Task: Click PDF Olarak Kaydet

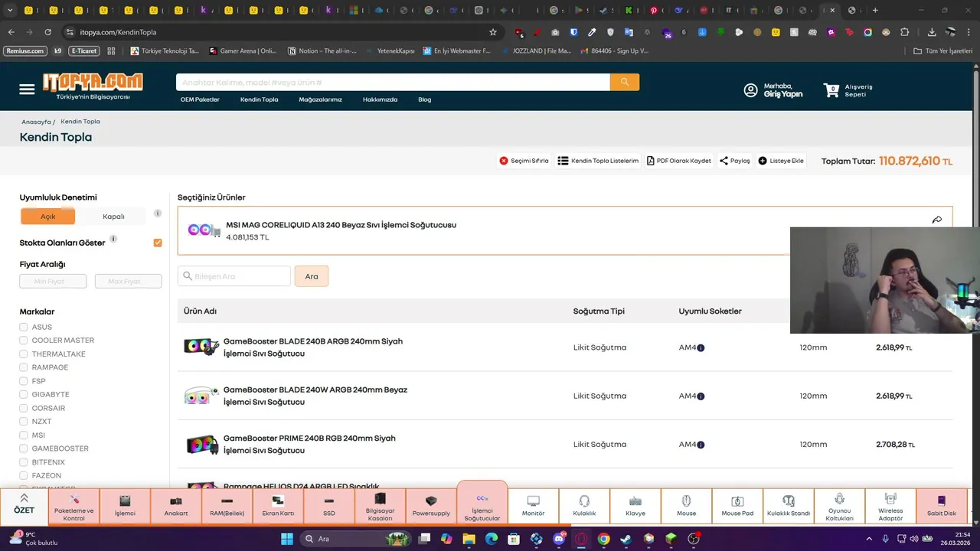Action: click(x=678, y=161)
